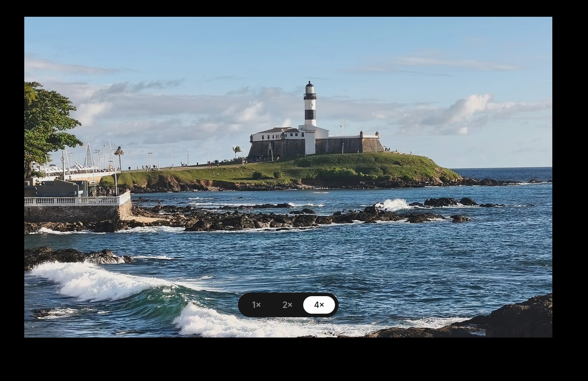The height and width of the screenshot is (381, 588).
Task: Click the lighthouse photo preview
Action: 288,177
